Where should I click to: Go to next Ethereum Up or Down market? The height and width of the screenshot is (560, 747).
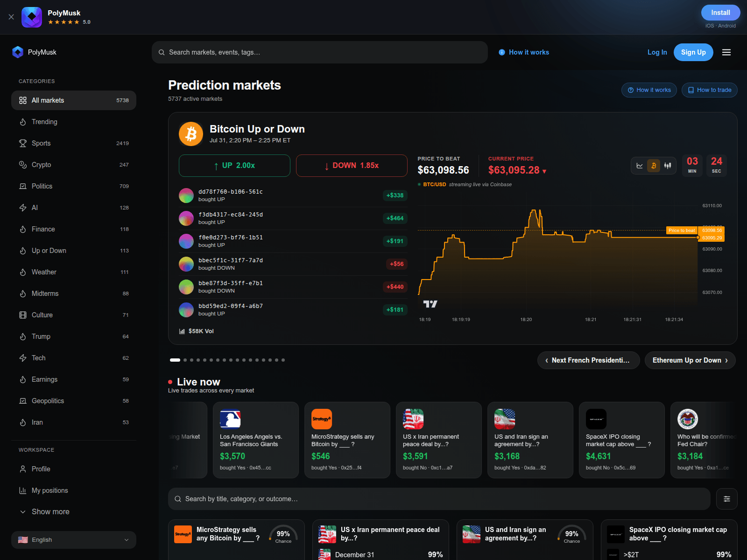click(690, 360)
